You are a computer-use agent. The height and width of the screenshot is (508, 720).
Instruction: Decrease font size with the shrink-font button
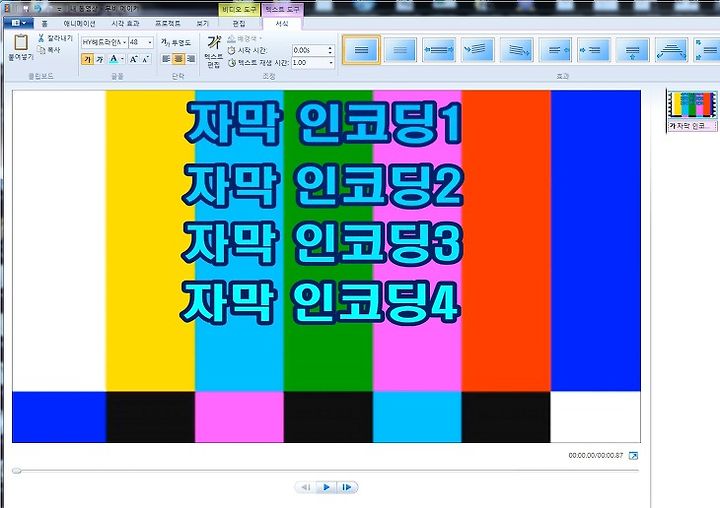146,59
